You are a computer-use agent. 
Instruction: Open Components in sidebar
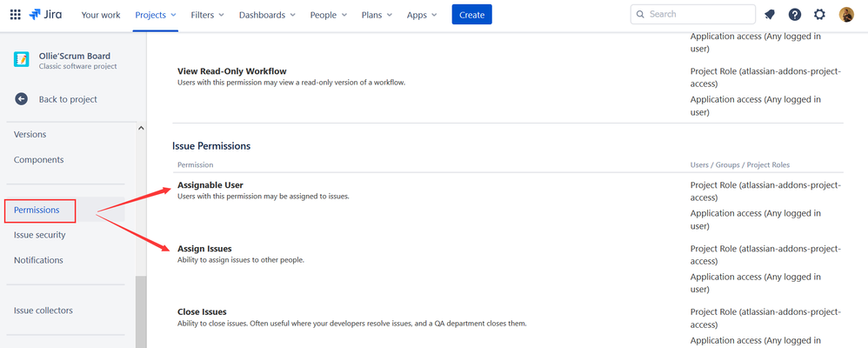pyautogui.click(x=39, y=159)
